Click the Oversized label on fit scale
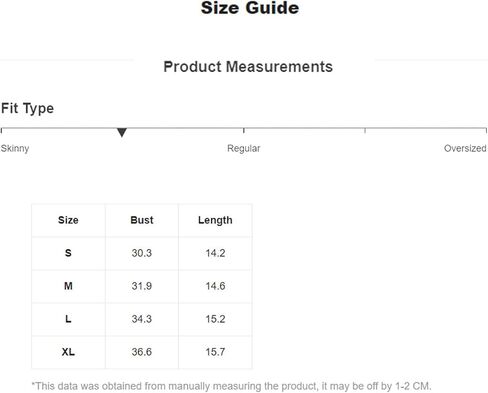 point(465,148)
